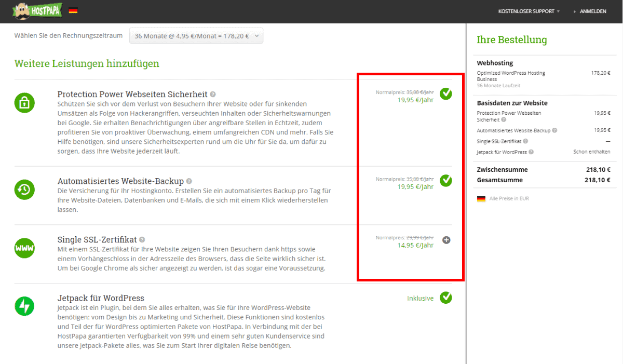The width and height of the screenshot is (623, 364).
Task: Click the Gesamtsumme 218,10 € amount
Action: pos(599,180)
